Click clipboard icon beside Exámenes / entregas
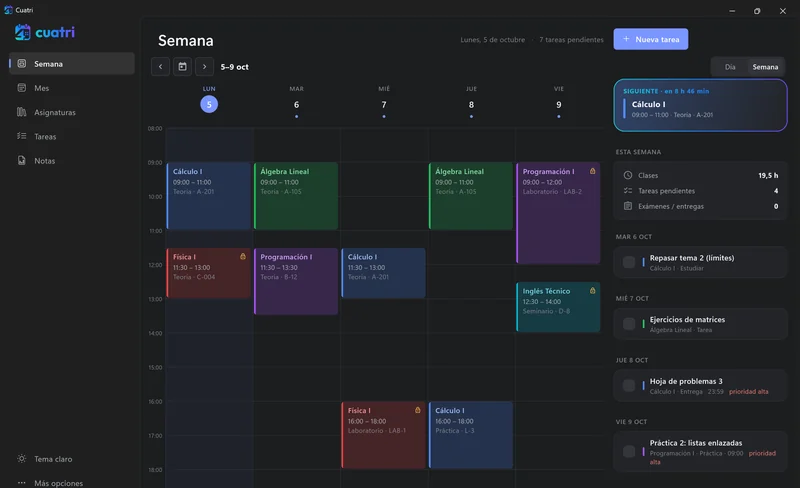Viewport: 800px width, 488px height. pyautogui.click(x=628, y=206)
